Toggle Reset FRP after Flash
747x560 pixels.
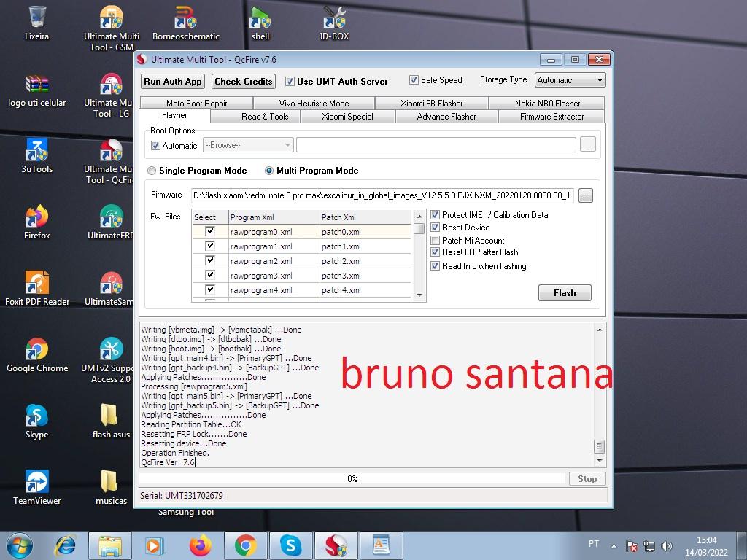435,252
